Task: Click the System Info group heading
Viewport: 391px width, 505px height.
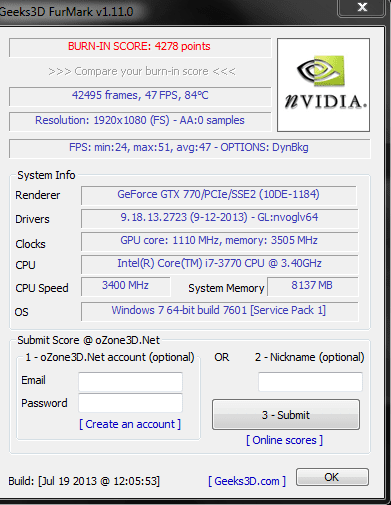Action: [46, 175]
